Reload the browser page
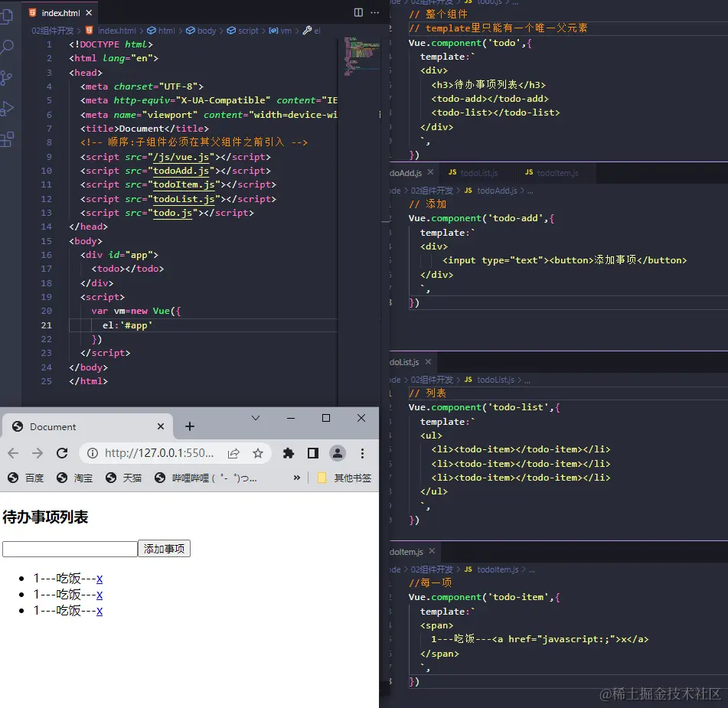The height and width of the screenshot is (708, 728). click(x=62, y=453)
